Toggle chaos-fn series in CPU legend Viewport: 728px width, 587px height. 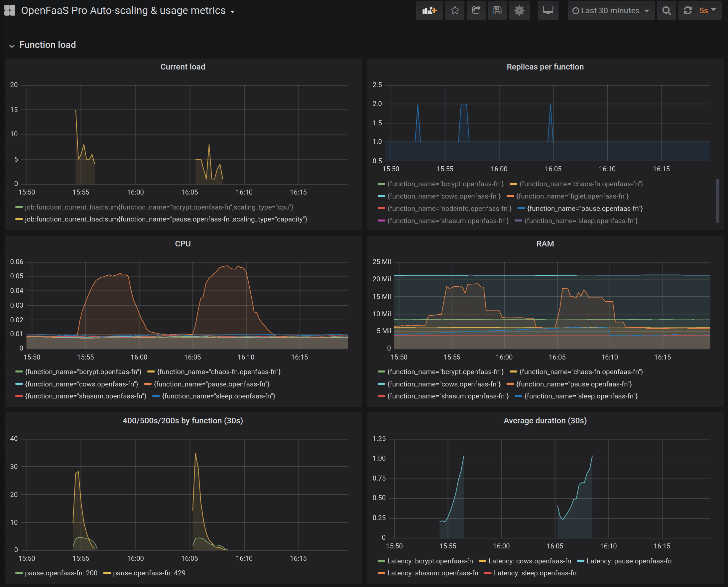[219, 372]
